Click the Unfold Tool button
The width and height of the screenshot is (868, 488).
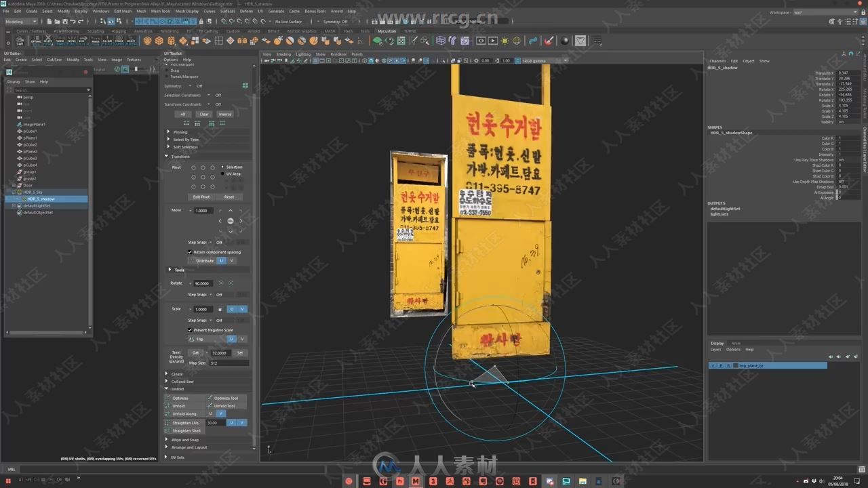pyautogui.click(x=226, y=406)
